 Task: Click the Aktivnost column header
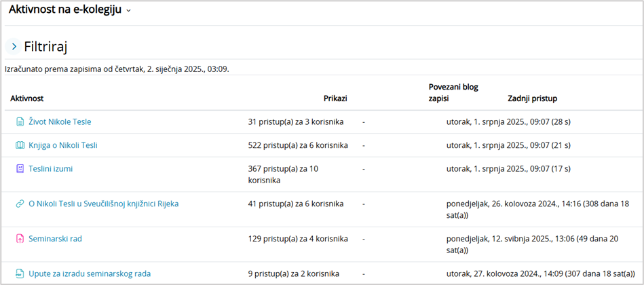(27, 98)
